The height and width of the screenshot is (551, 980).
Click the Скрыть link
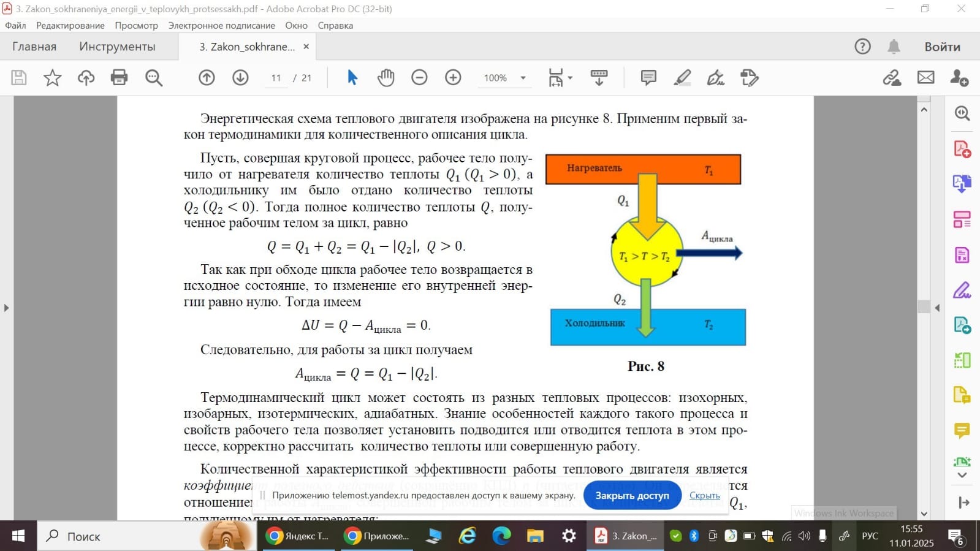point(704,495)
